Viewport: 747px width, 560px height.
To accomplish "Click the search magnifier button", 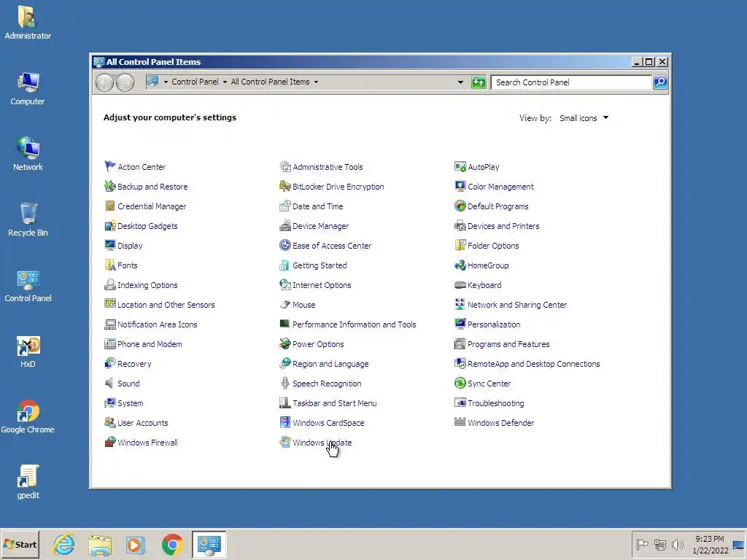I will coord(660,82).
